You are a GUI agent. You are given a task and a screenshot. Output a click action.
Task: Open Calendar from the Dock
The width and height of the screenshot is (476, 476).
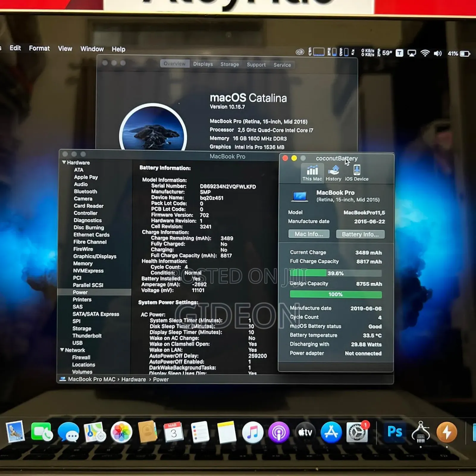pos(173,432)
